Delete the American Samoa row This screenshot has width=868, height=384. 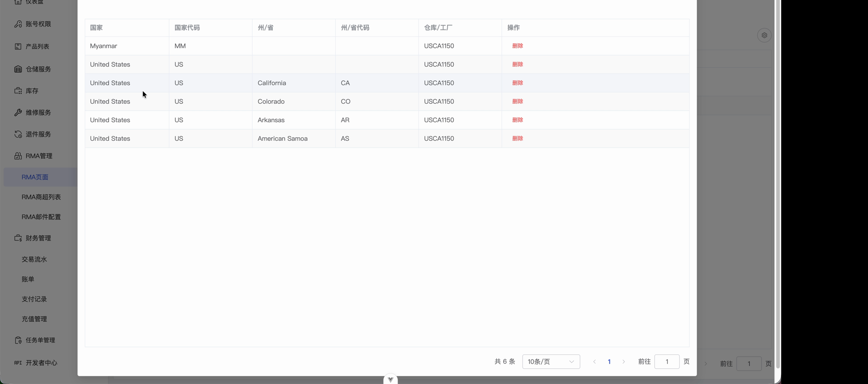coord(518,139)
